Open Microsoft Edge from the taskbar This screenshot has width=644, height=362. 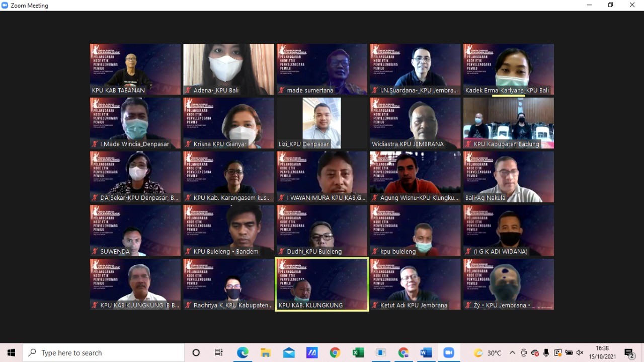tap(243, 353)
